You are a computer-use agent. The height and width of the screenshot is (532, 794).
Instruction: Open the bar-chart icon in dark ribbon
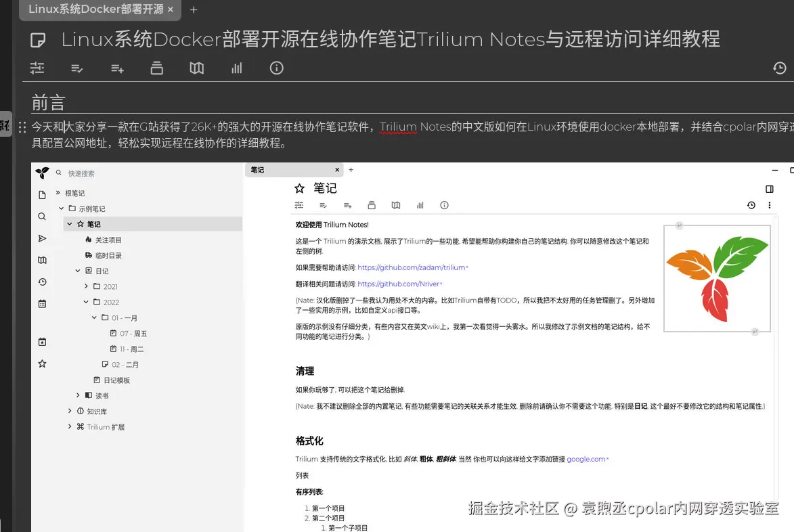pos(236,68)
